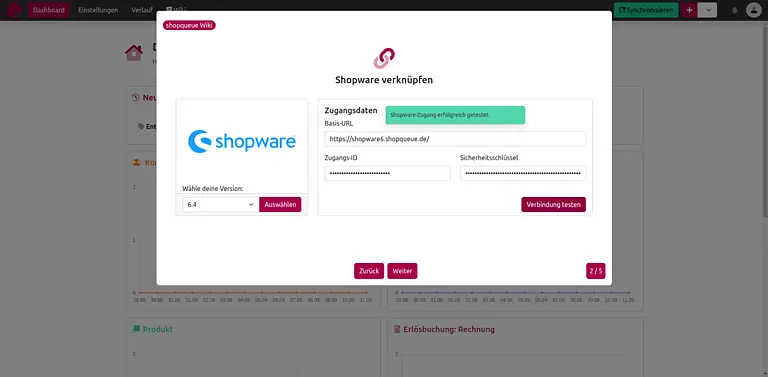Click the shopqueue logo in top bar
The image size is (768, 377).
click(14, 10)
